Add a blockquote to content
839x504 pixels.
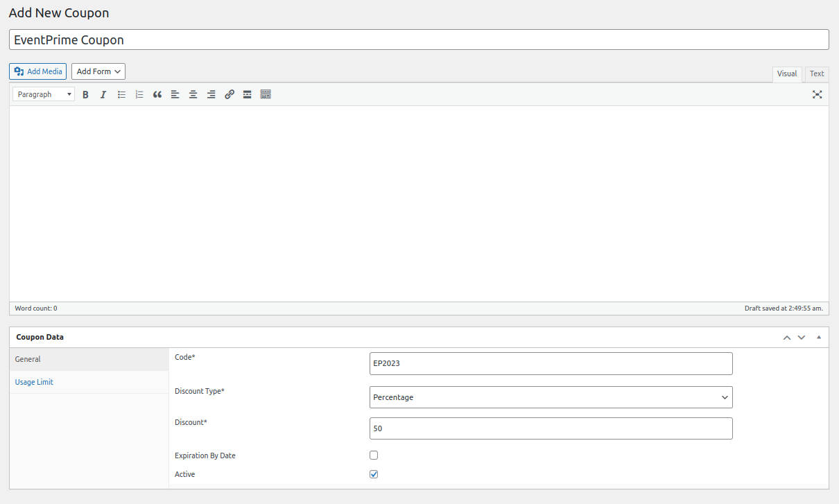157,94
